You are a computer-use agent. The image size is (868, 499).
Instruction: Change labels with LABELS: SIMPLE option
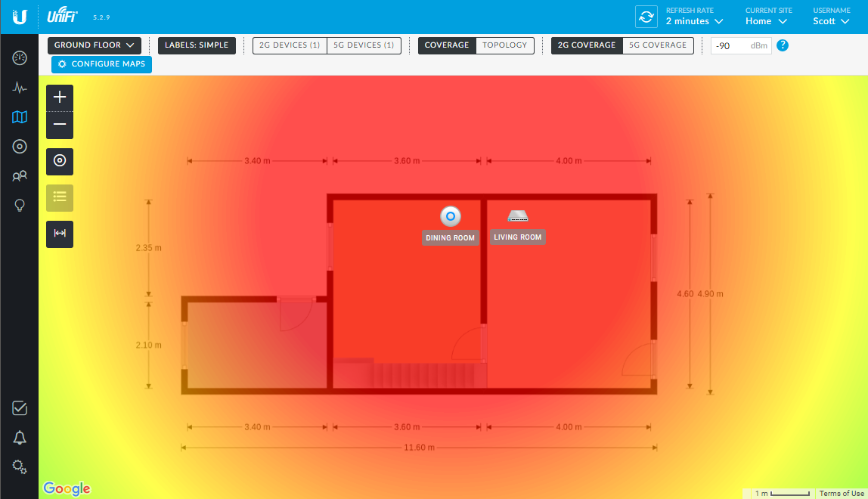(x=197, y=45)
